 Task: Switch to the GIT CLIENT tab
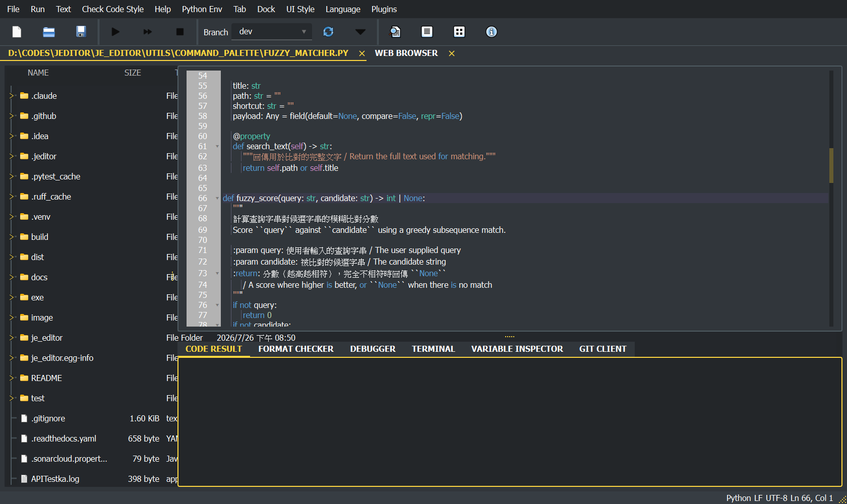tap(603, 349)
